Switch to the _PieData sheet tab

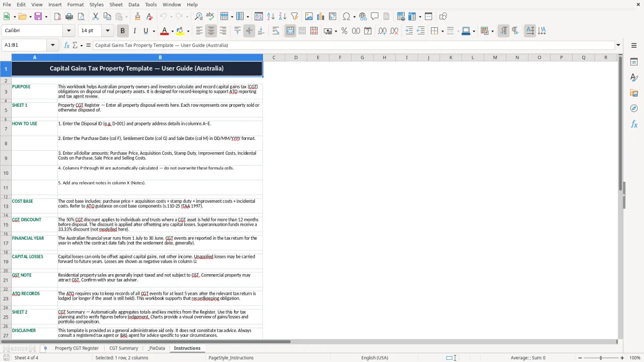tap(156, 349)
